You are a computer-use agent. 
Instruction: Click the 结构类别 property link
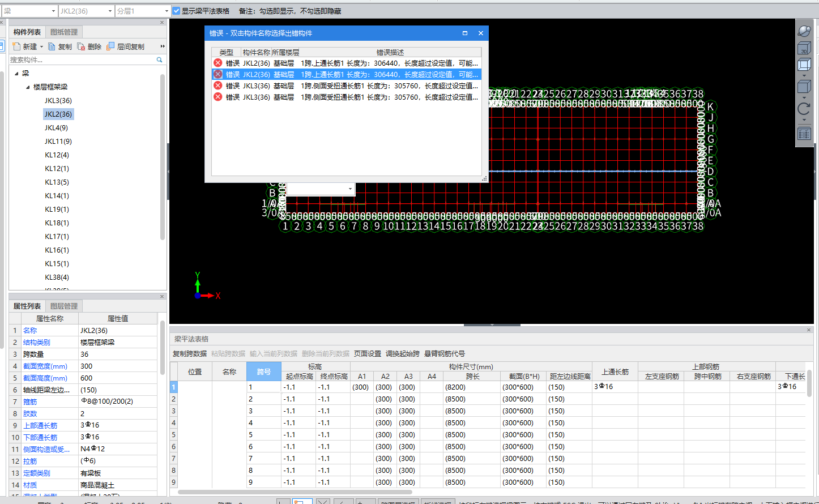(x=37, y=342)
